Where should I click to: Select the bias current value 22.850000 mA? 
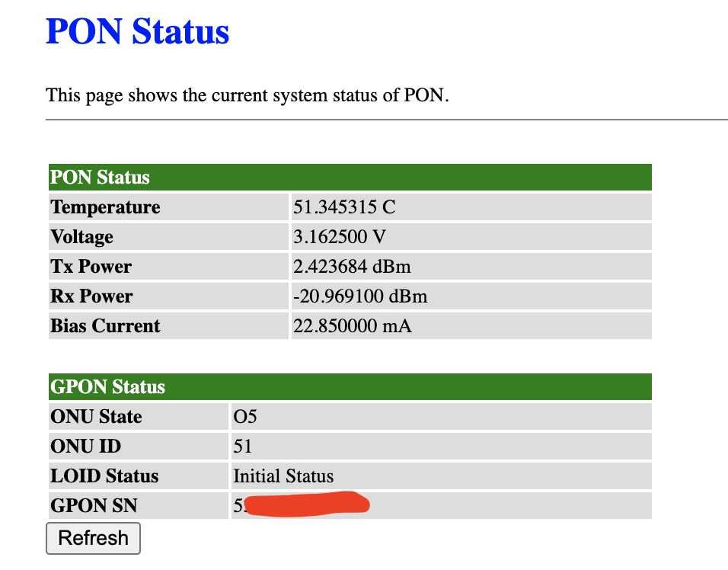(x=352, y=326)
